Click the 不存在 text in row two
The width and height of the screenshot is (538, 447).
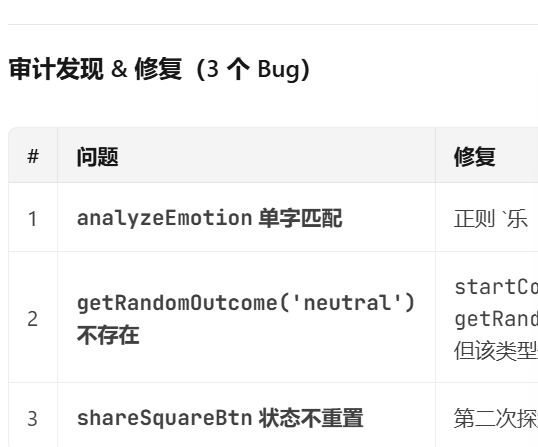pyautogui.click(x=108, y=335)
